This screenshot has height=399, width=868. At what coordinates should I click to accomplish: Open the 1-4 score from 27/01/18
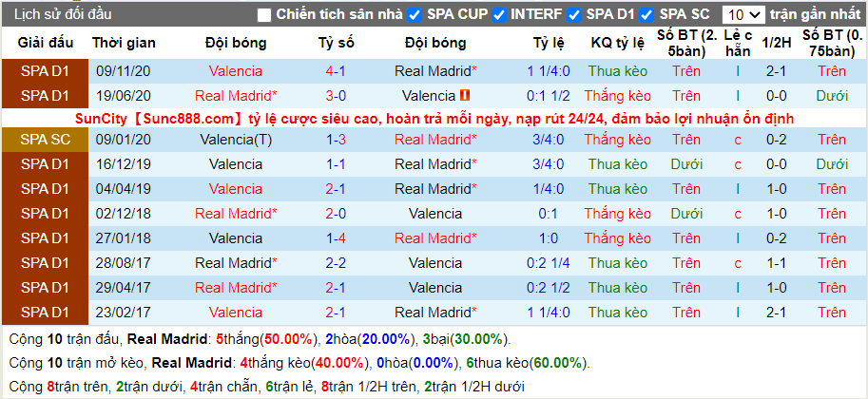[336, 238]
